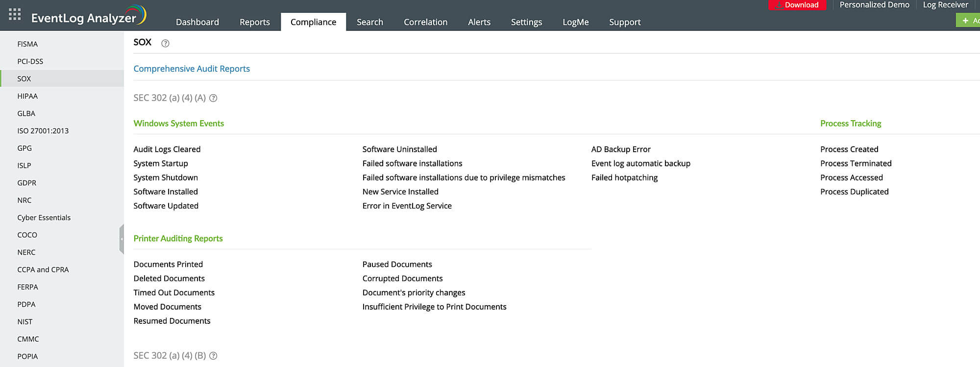Collapse the left sidebar using handle
The image size is (980, 367).
click(122, 239)
